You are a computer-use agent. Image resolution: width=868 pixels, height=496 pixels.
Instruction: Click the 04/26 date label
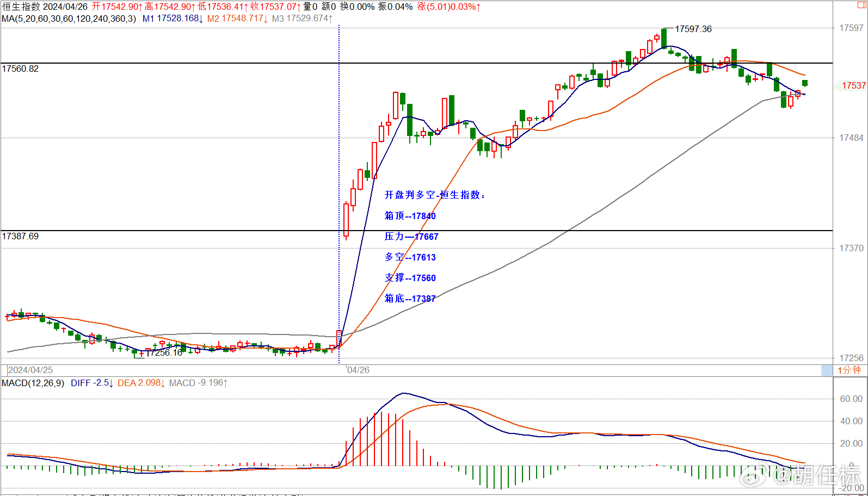coord(358,370)
